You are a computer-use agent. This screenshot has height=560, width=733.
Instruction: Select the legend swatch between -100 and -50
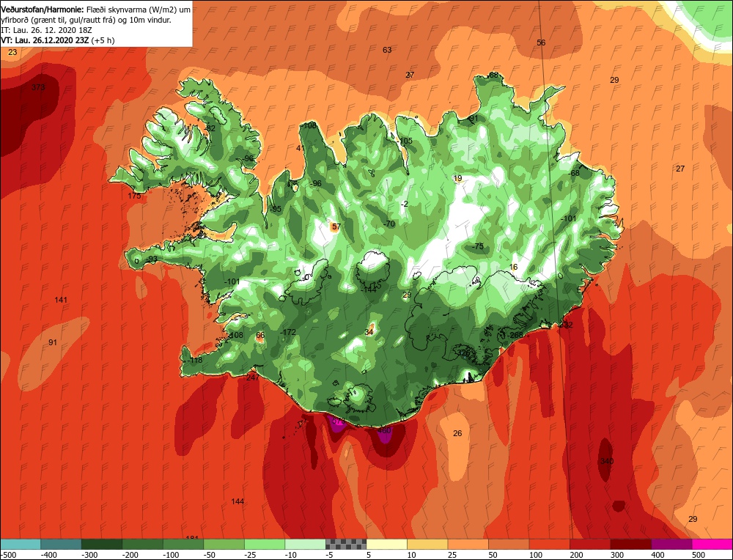click(x=183, y=544)
